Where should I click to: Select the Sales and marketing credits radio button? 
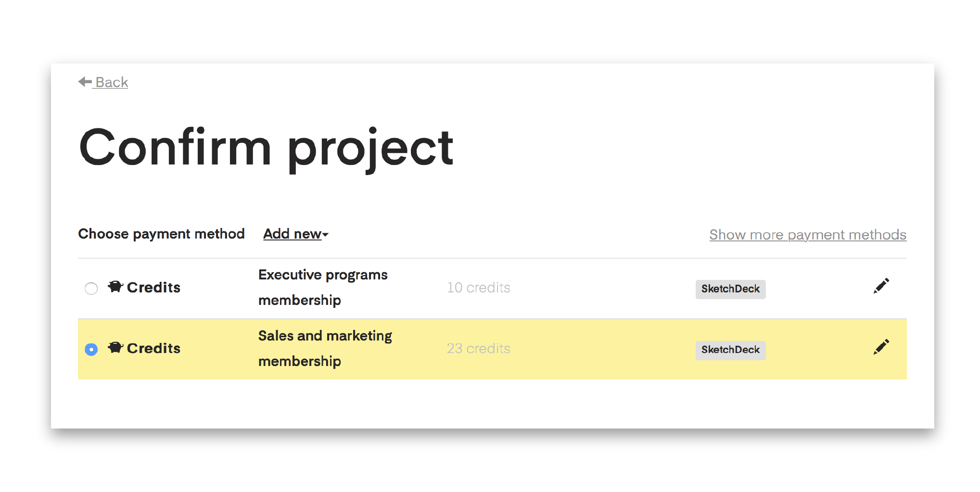(91, 349)
